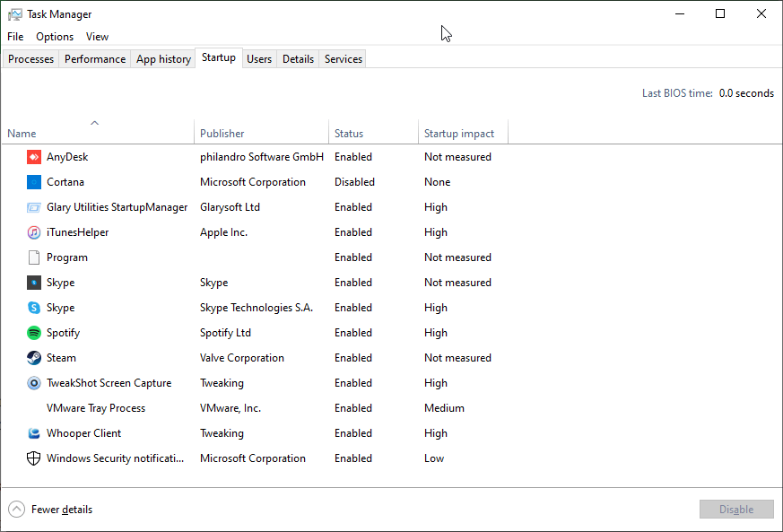This screenshot has height=532, width=783.
Task: Click the iTunesHelper music icon
Action: pyautogui.click(x=33, y=232)
